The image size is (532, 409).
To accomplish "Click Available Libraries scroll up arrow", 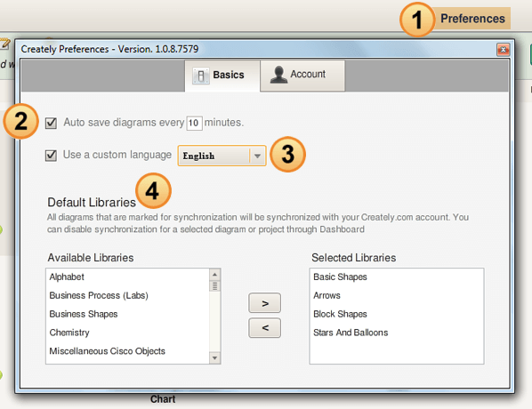I will pos(214,274).
